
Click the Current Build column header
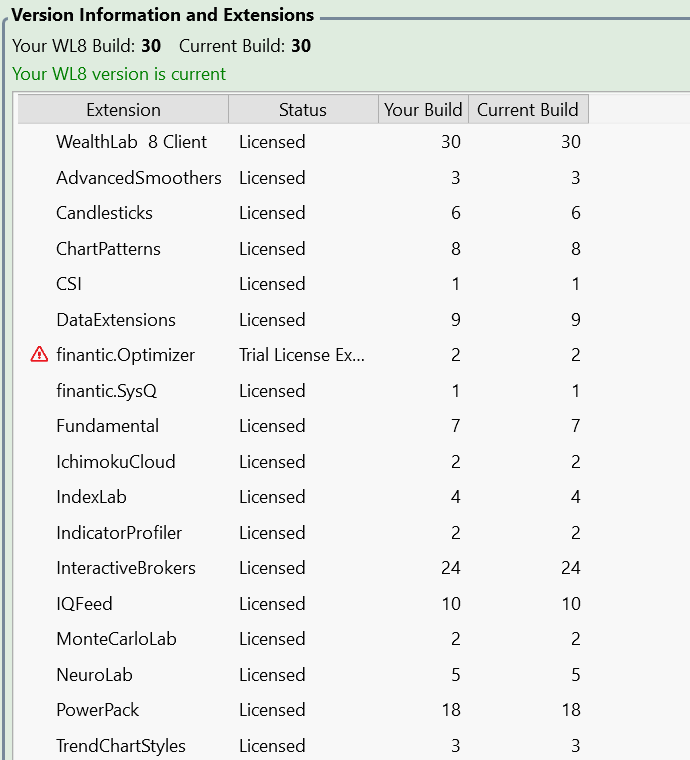point(528,110)
